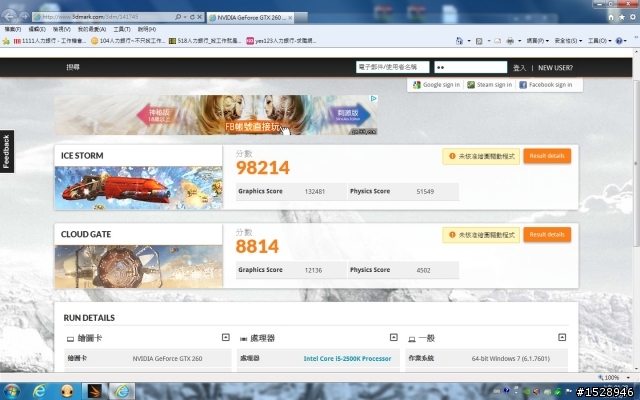Click the Cloud Gate driver warning badge
Viewport: 640px width, 400px height.
[x=481, y=235]
